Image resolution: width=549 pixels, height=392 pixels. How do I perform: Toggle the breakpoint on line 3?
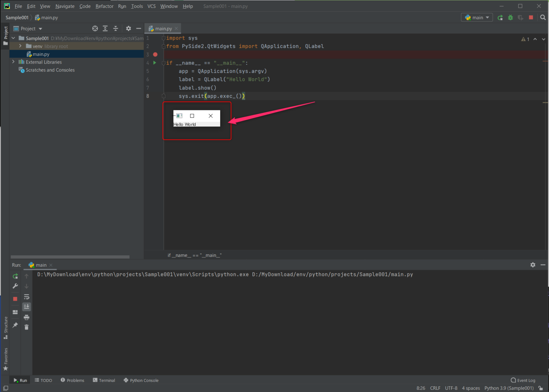coord(155,54)
